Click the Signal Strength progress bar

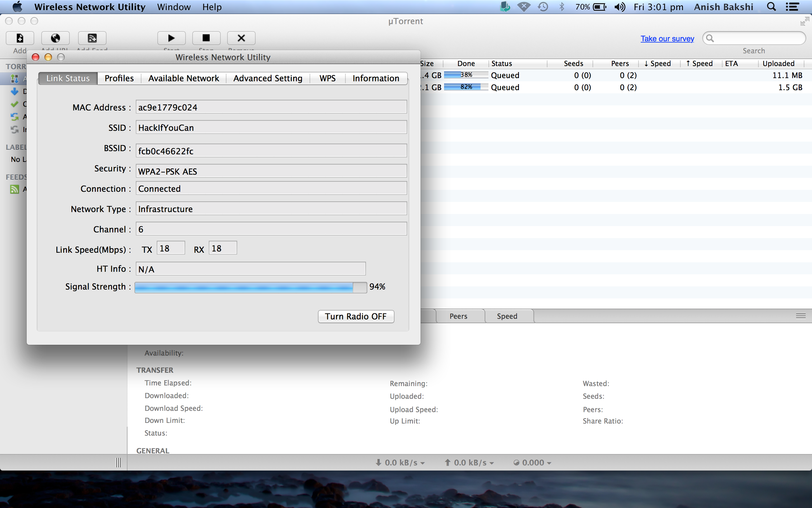(x=251, y=288)
